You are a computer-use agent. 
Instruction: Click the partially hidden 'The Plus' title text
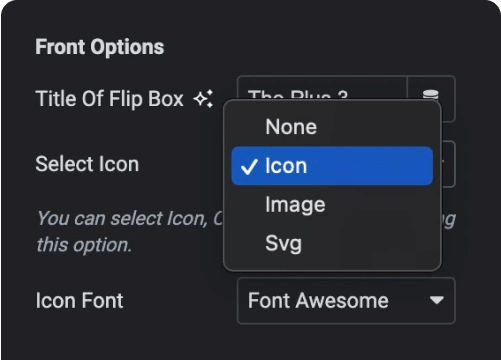tap(298, 94)
